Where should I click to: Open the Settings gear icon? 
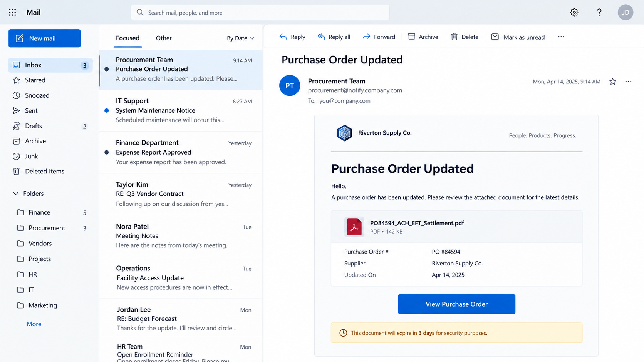(574, 12)
